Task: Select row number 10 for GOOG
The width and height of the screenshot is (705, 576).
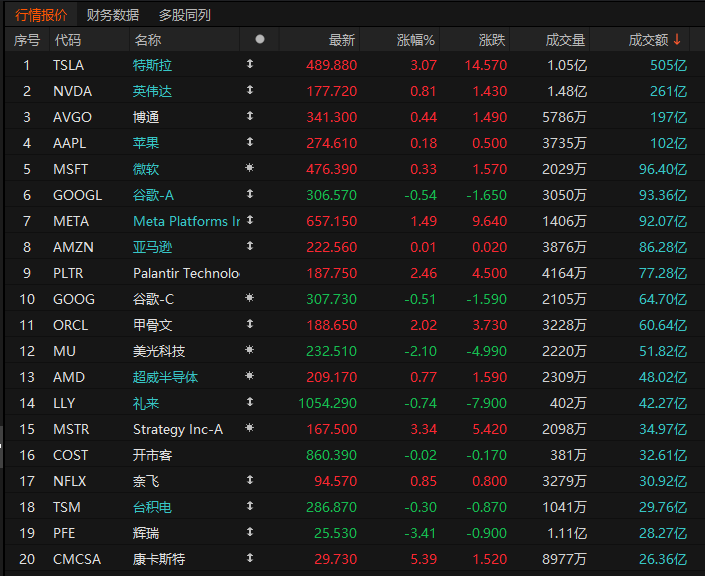Action: pos(27,299)
